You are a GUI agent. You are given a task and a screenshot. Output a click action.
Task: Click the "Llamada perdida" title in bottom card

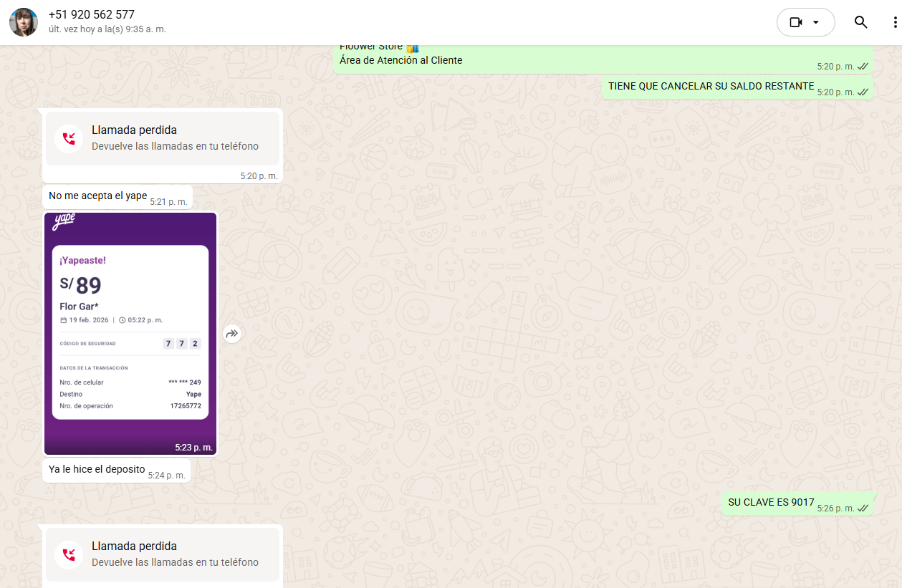click(134, 546)
